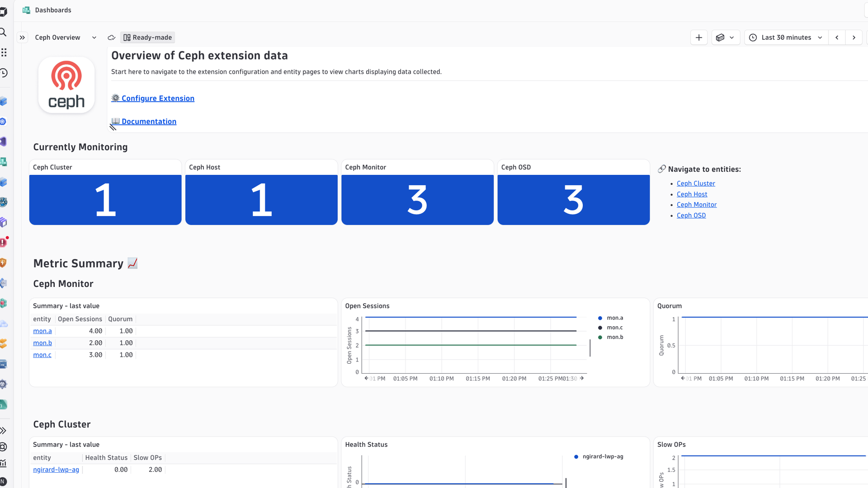Open the mon.c entity link in the summary table
The height and width of the screenshot is (488, 868).
(42, 355)
